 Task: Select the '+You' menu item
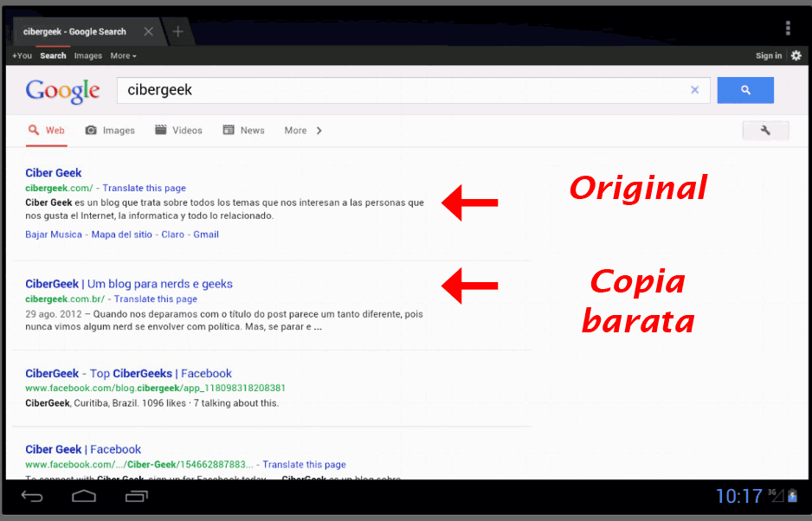click(20, 55)
